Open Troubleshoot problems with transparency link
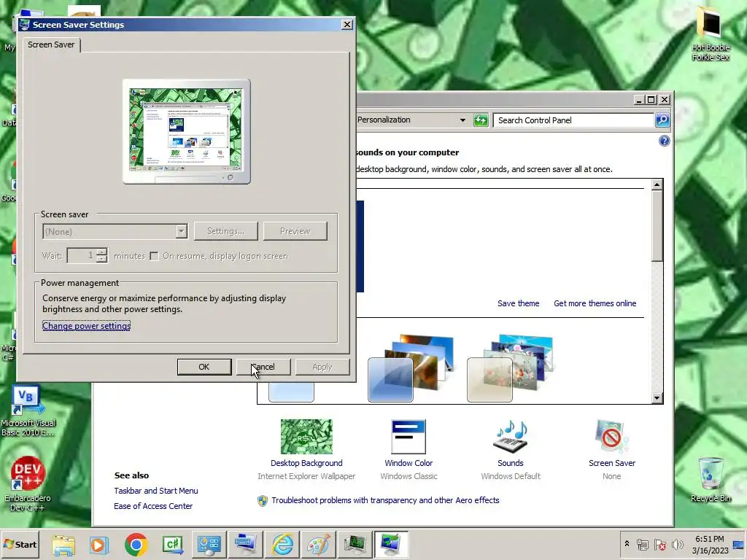This screenshot has width=747, height=560. click(385, 500)
